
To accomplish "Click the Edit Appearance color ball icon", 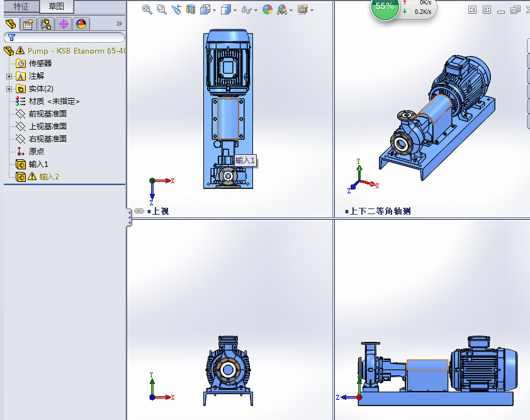I will click(268, 9).
